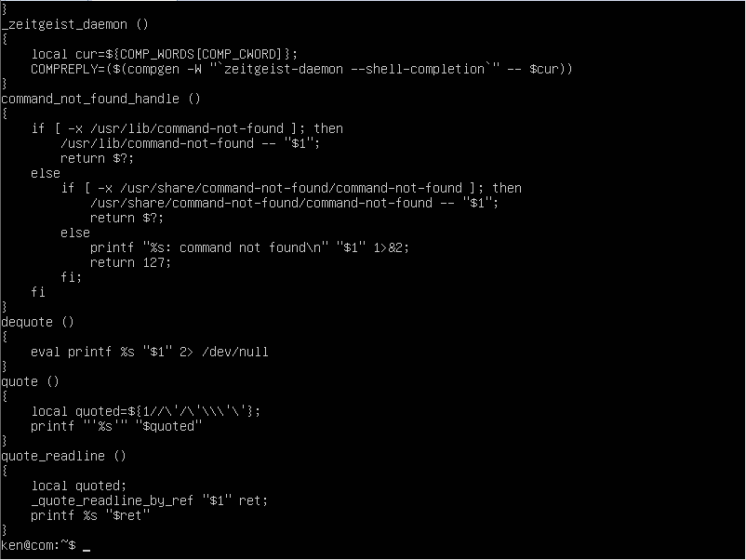Click the printf "%s: command not found\n" line
Screen dimensions: 746x560
coord(249,247)
